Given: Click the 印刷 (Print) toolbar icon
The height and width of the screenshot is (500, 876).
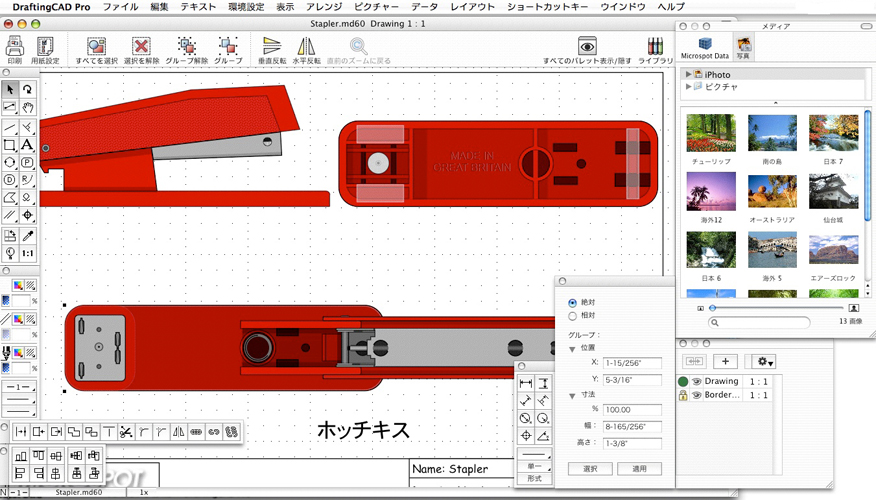Looking at the screenshot, I should click(x=14, y=47).
